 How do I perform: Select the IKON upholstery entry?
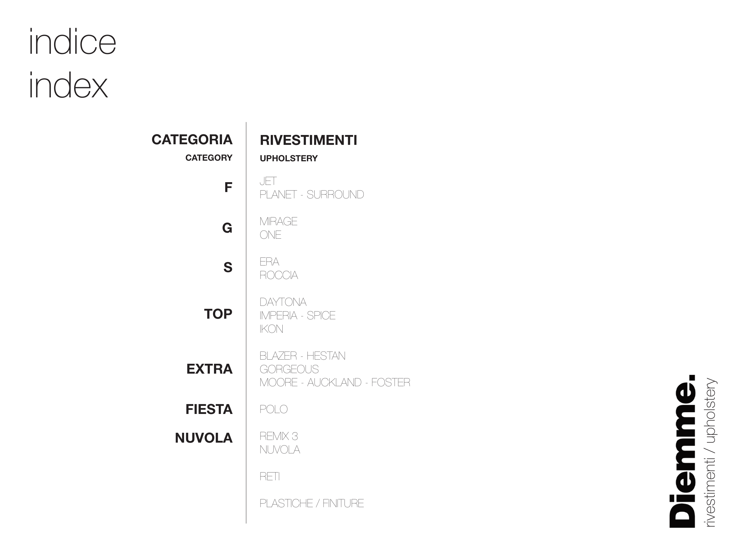click(x=271, y=329)
